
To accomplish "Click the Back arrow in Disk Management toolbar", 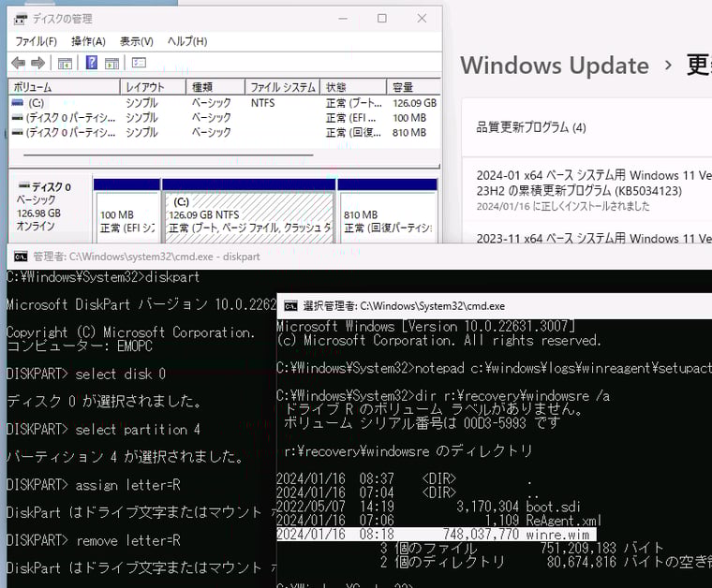I will 18,63.
